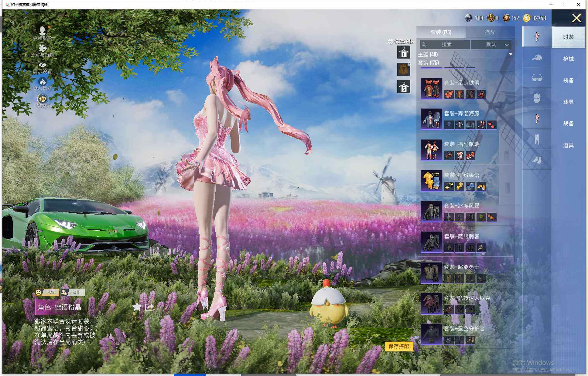Select the hat category icon
This screenshot has width=588, height=376.
point(537,57)
